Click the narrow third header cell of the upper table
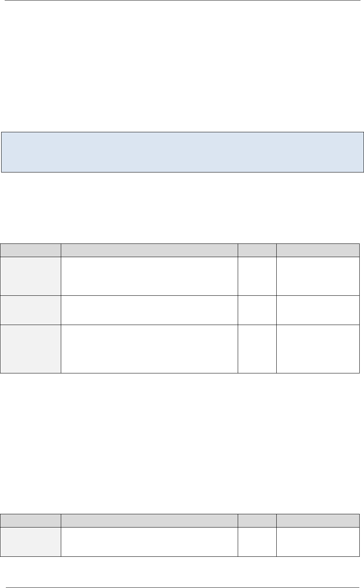 (x=257, y=250)
